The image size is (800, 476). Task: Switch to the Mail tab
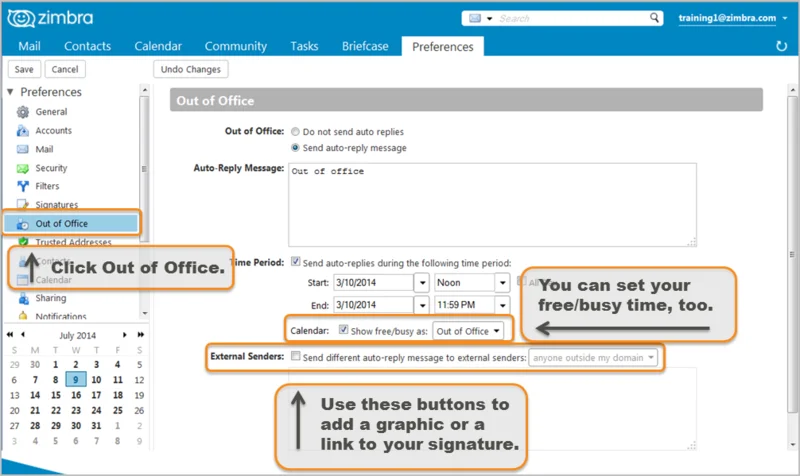pyautogui.click(x=30, y=46)
